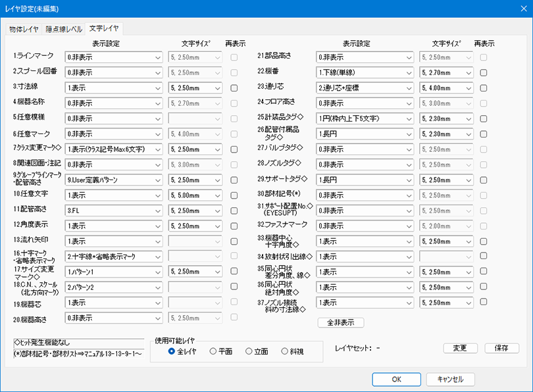The height and width of the screenshot is (392, 533).
Task: Toggle redisplay checkbox for 13.流れ矢印
Action: coord(234,241)
